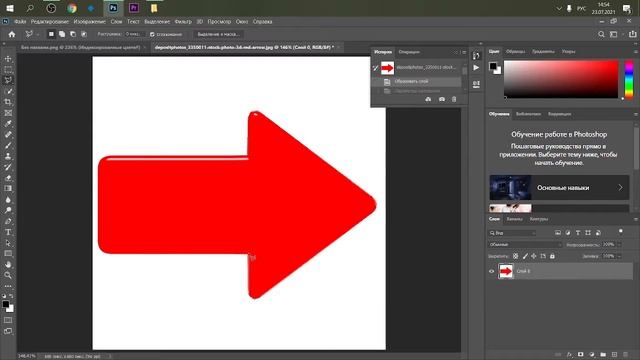The height and width of the screenshot is (360, 640).
Task: Open the History panel options menu
Action: coord(464,52)
